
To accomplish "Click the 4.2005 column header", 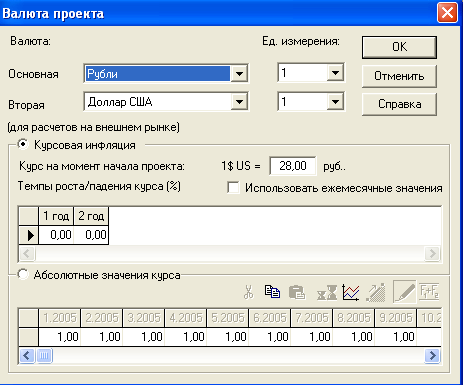I will tap(186, 318).
